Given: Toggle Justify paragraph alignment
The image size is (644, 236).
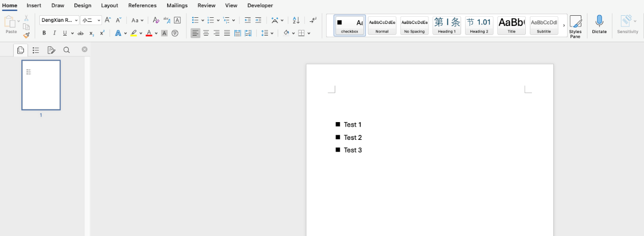Looking at the screenshot, I should [227, 33].
